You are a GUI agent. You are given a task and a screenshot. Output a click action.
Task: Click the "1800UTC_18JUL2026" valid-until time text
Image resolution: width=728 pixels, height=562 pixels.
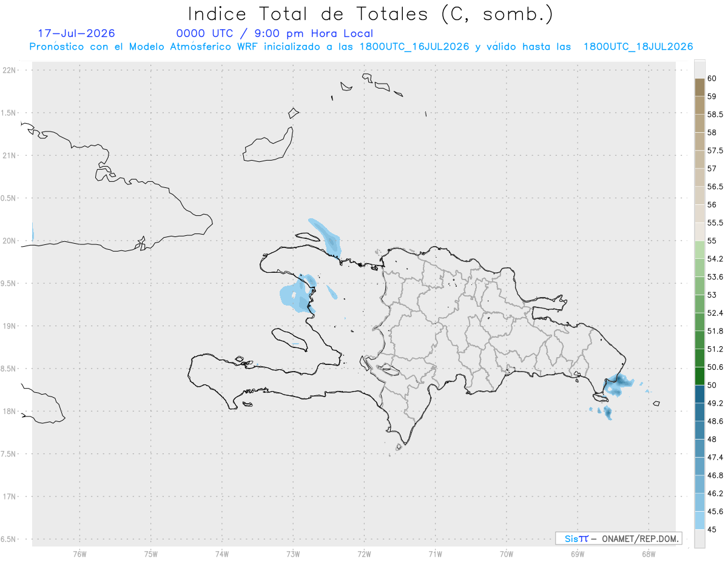pyautogui.click(x=638, y=47)
